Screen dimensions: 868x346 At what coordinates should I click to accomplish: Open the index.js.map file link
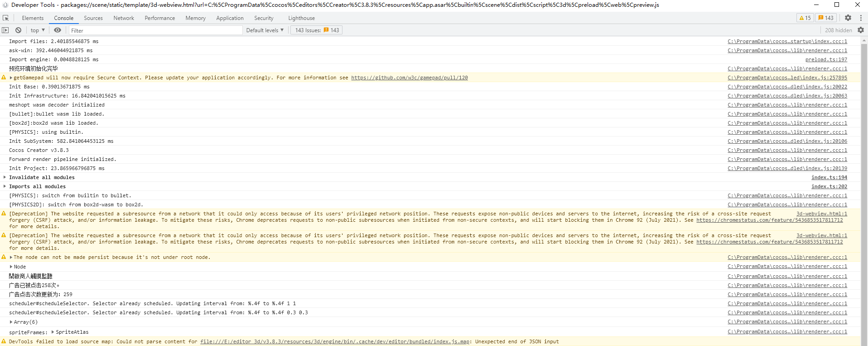pyautogui.click(x=335, y=341)
